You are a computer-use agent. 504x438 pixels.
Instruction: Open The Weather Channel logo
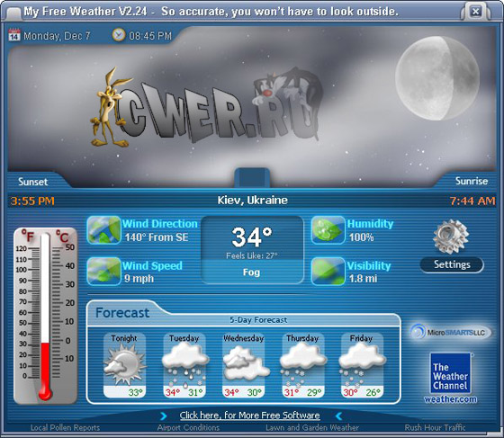tap(450, 373)
